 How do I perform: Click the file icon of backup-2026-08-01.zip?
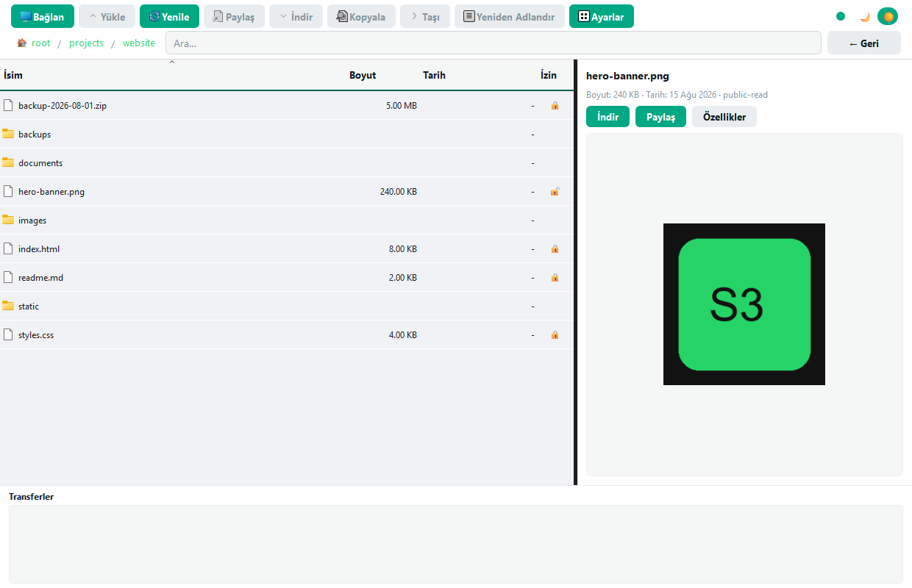tap(8, 105)
